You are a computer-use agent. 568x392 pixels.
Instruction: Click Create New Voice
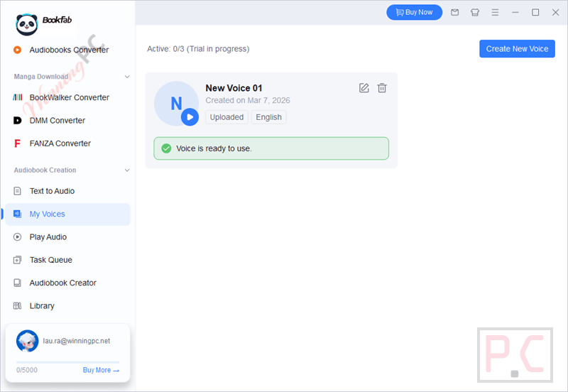click(x=517, y=48)
